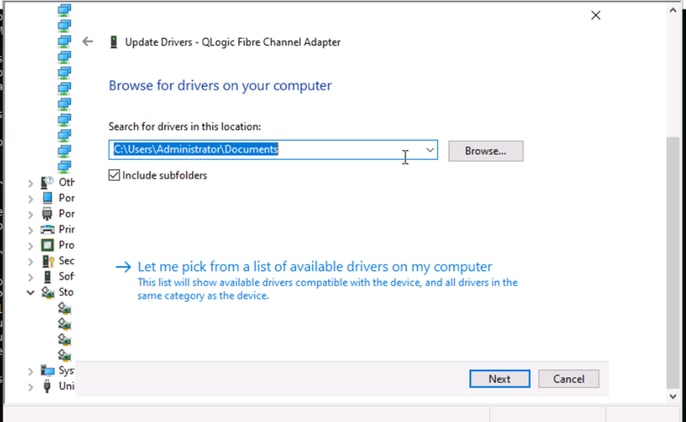Click the Device Manager scroll down arrow
The width and height of the screenshot is (686, 422).
point(673,396)
